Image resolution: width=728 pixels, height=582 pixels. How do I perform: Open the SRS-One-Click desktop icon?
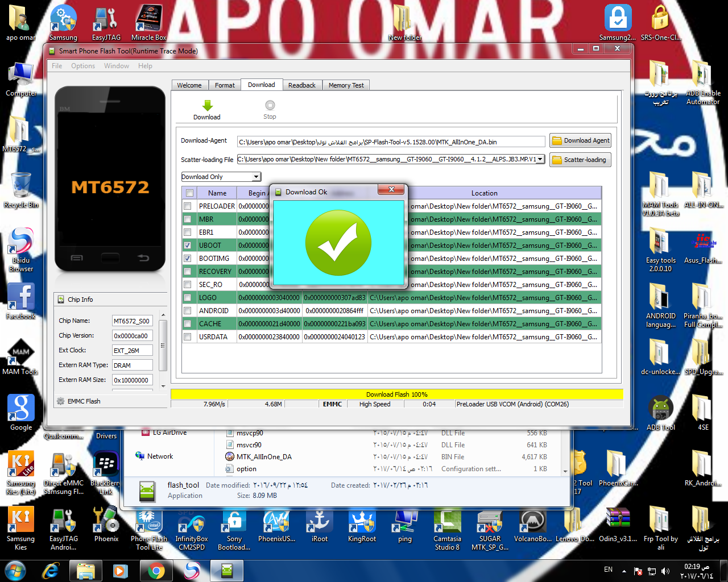(661, 23)
